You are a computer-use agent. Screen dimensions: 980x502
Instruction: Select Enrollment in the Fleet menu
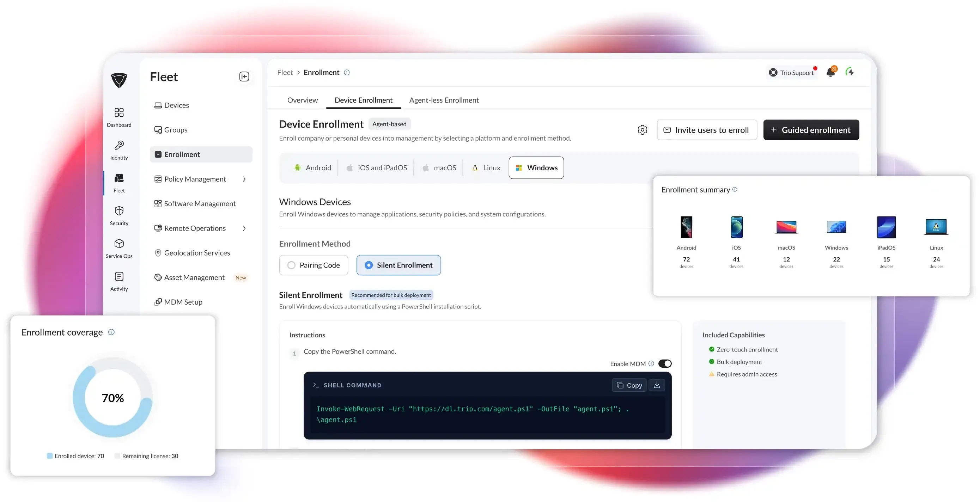point(201,154)
